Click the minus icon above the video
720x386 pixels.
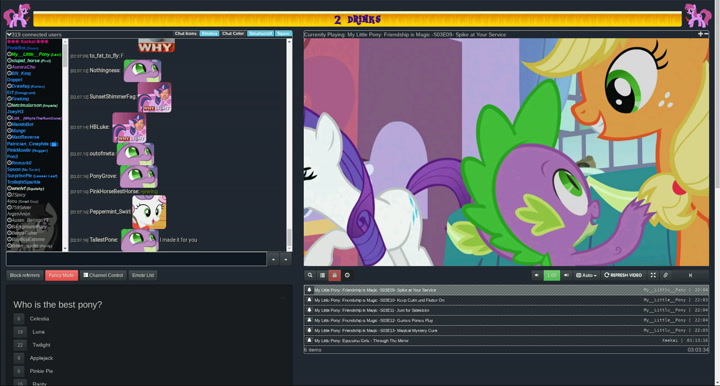click(x=706, y=34)
